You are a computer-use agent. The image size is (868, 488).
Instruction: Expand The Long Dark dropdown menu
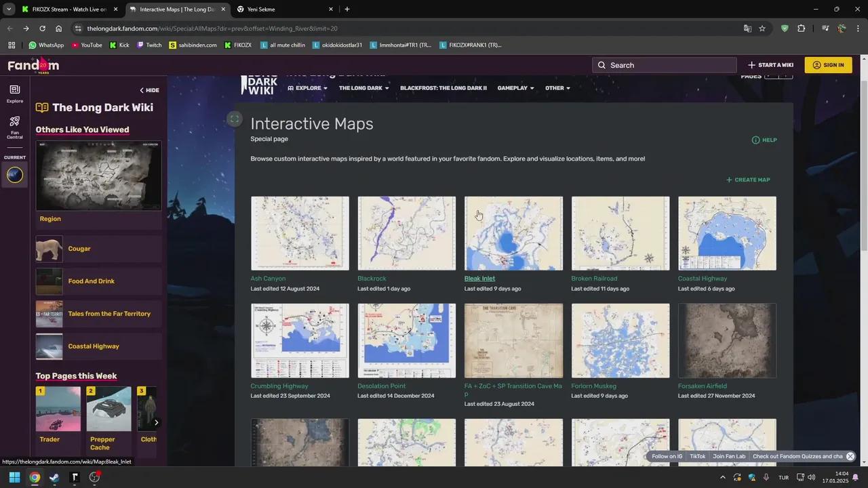(x=364, y=88)
